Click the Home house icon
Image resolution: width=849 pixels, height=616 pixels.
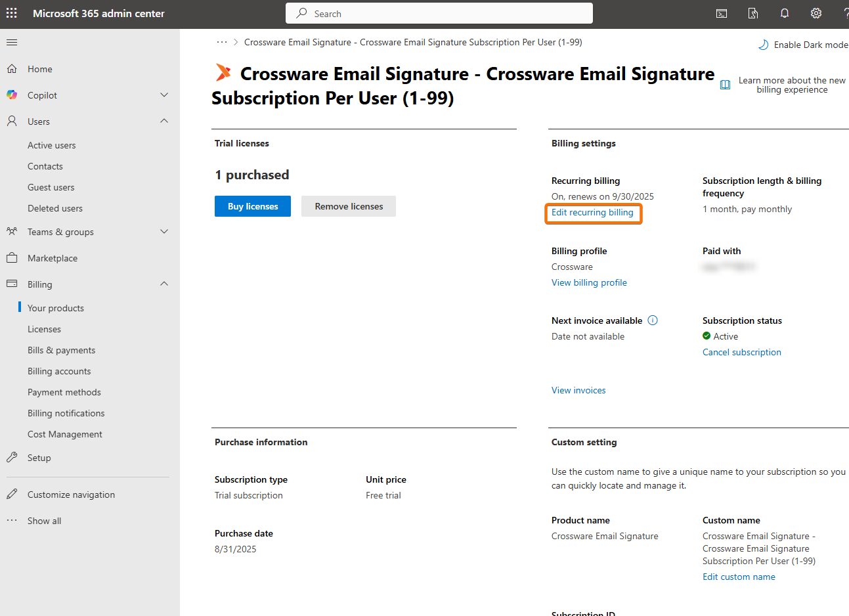pyautogui.click(x=12, y=69)
